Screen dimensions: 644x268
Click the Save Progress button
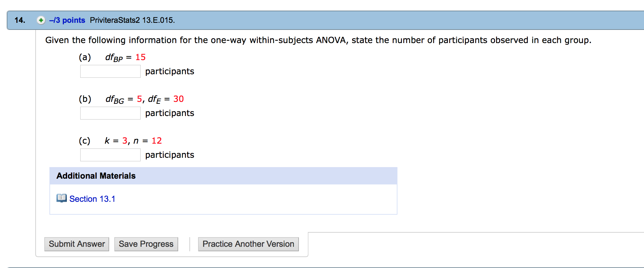pos(146,244)
